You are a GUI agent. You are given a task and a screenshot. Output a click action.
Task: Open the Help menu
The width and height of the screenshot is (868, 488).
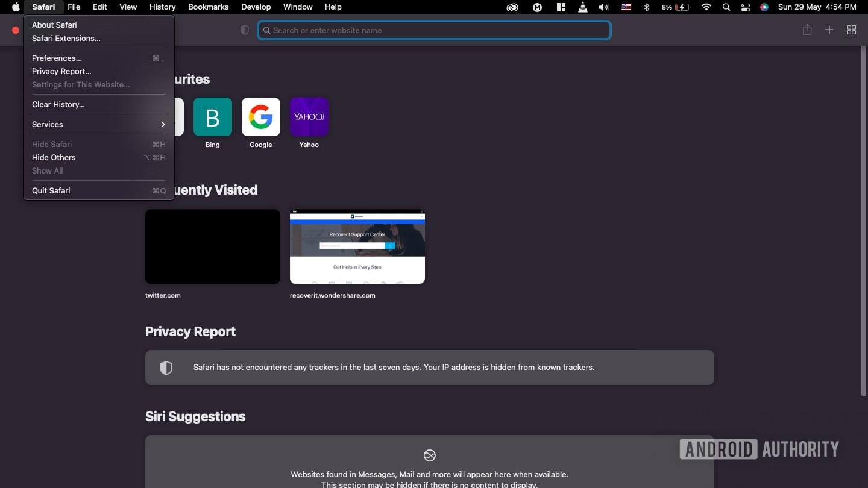click(x=333, y=7)
